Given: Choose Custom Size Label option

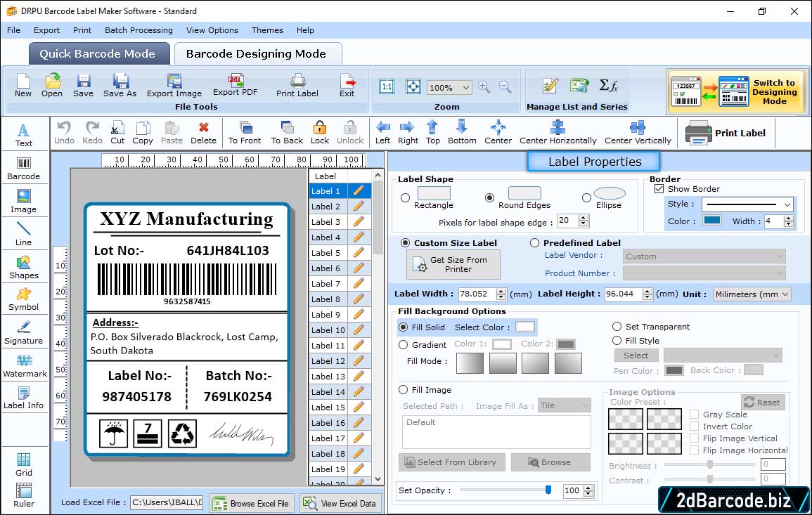Looking at the screenshot, I should 406,243.
